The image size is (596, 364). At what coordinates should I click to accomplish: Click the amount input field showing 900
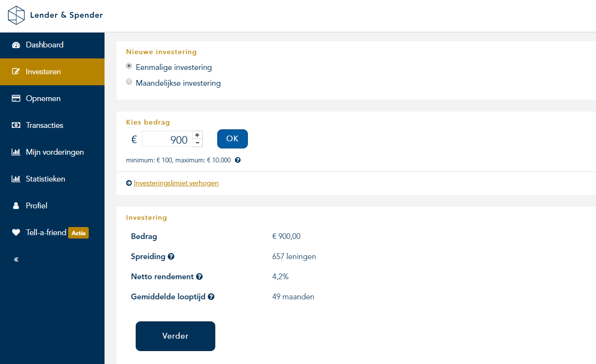coord(167,140)
